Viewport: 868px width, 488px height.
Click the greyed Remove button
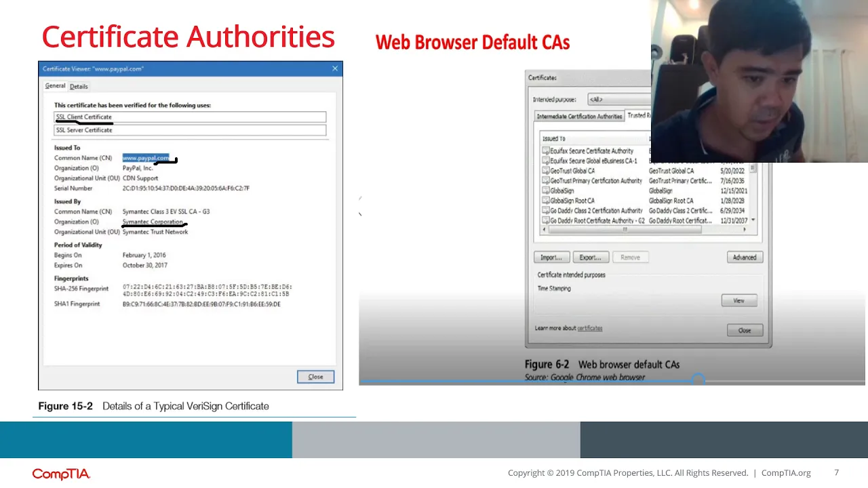(630, 258)
